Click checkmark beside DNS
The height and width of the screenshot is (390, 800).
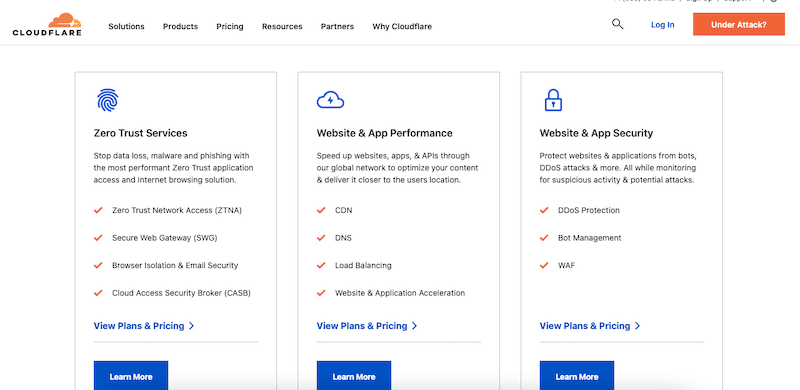[x=321, y=237]
